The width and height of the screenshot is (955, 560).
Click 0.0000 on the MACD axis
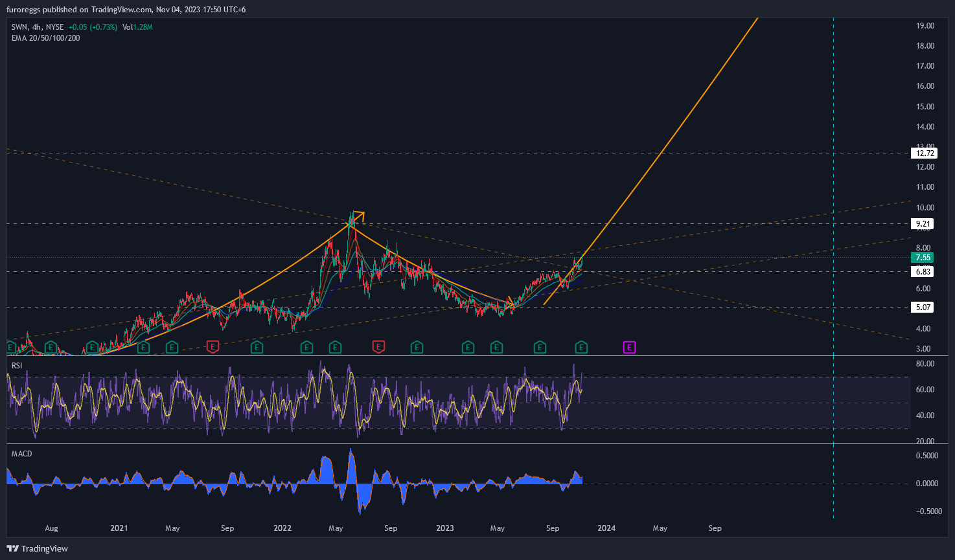click(x=926, y=484)
